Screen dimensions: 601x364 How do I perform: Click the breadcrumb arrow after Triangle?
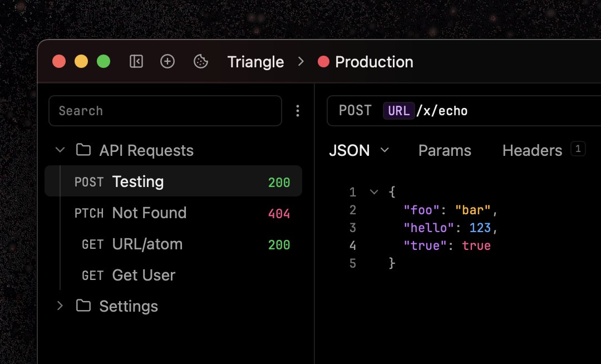301,62
